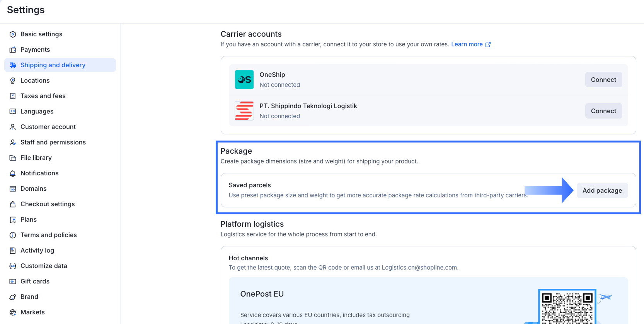Go to Staff and permissions
The height and width of the screenshot is (324, 644).
click(53, 142)
